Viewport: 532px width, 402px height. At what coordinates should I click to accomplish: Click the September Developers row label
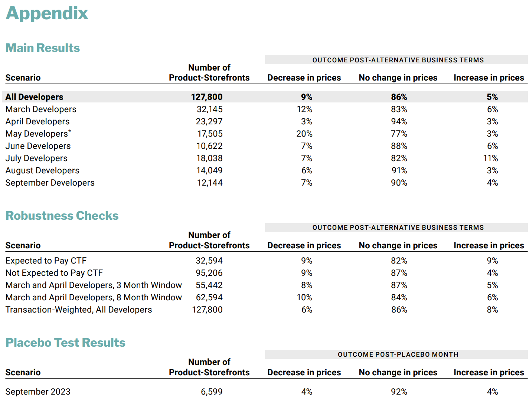[x=50, y=183]
